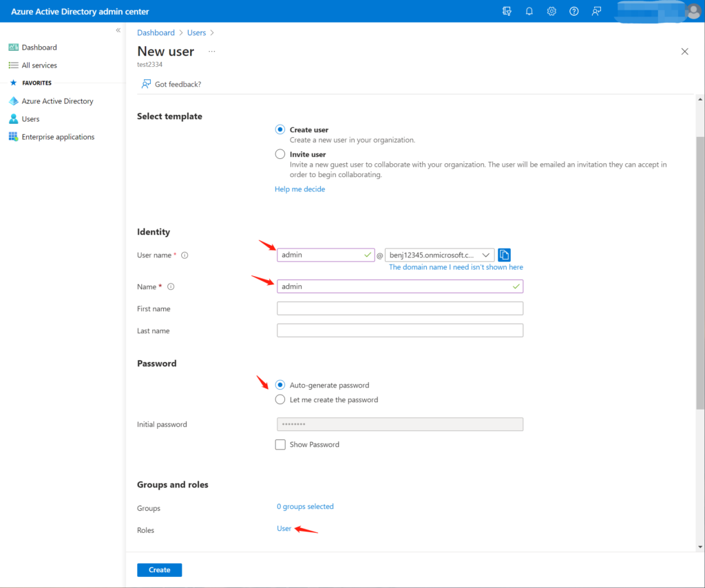Collapse the left sidebar with double chevron
This screenshot has height=588, width=705.
(118, 30)
